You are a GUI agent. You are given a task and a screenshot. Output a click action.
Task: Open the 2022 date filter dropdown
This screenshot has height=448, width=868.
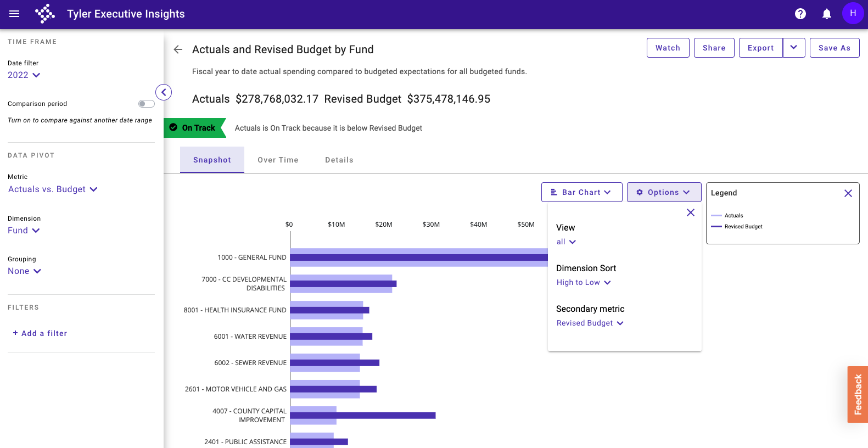pyautogui.click(x=24, y=75)
